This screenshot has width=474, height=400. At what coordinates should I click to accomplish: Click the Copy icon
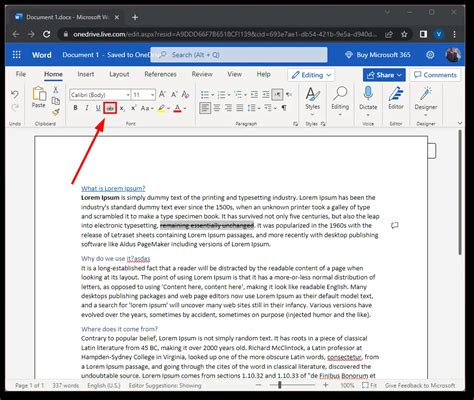(x=56, y=101)
